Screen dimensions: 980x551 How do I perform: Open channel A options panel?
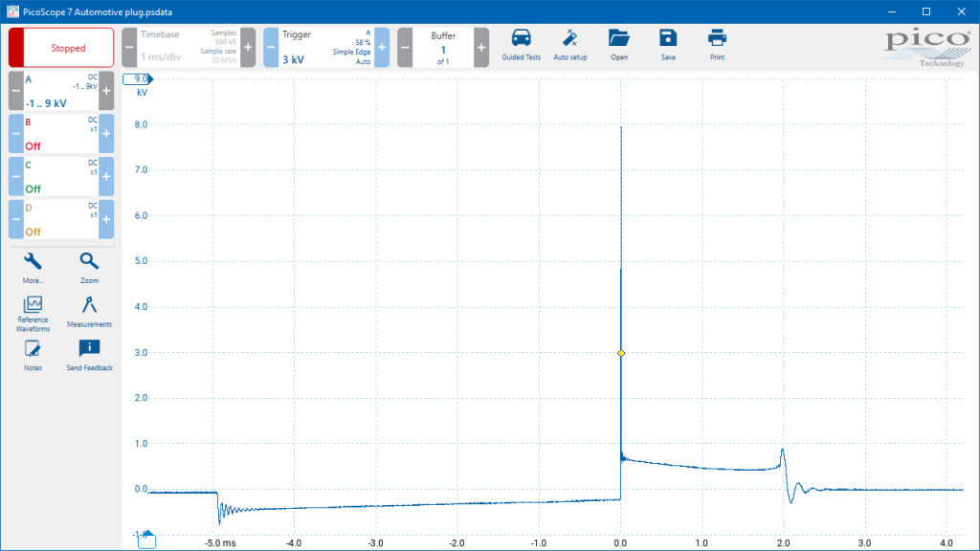61,91
